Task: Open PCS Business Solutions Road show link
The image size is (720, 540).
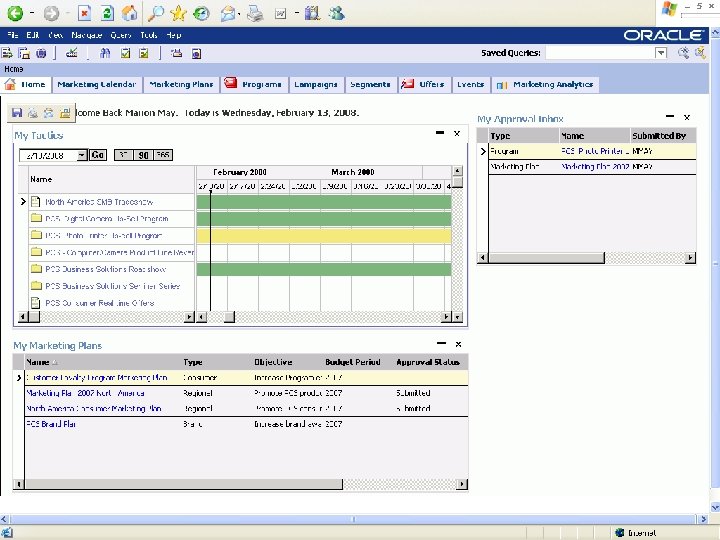Action: [106, 269]
